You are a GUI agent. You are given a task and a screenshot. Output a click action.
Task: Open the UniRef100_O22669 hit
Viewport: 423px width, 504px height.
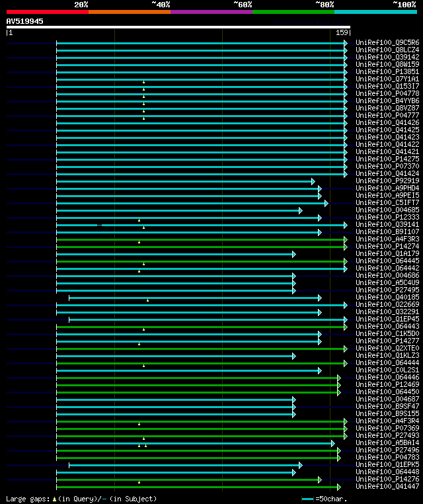[387, 304]
